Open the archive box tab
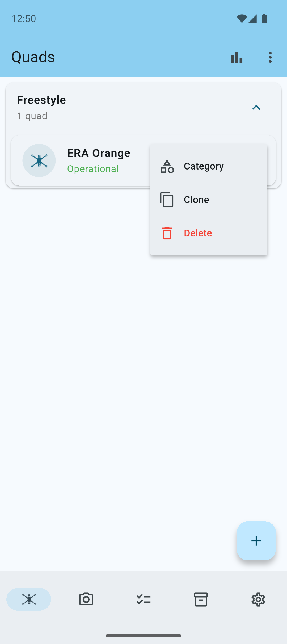Viewport: 287px width, 644px height. point(201,599)
